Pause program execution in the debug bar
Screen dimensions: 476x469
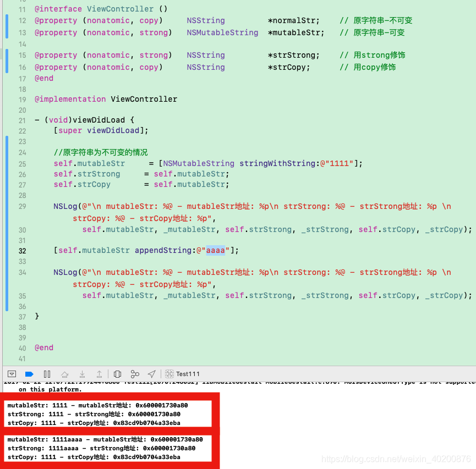tap(47, 374)
